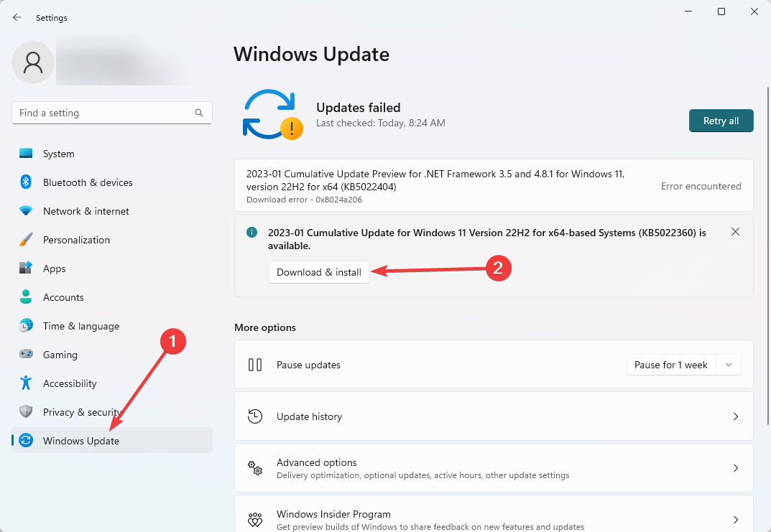This screenshot has width=771, height=532.
Task: Click the Pause for 1 week button
Action: 671,365
